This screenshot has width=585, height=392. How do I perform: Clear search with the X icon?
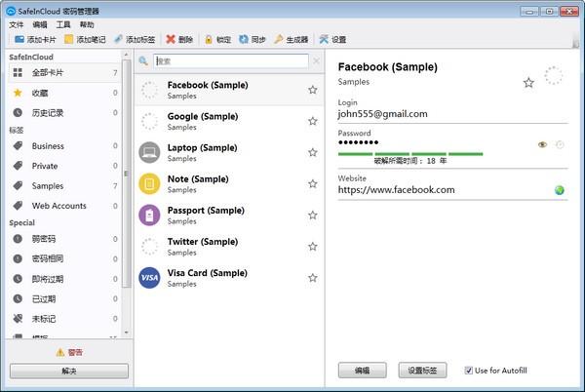(316, 60)
